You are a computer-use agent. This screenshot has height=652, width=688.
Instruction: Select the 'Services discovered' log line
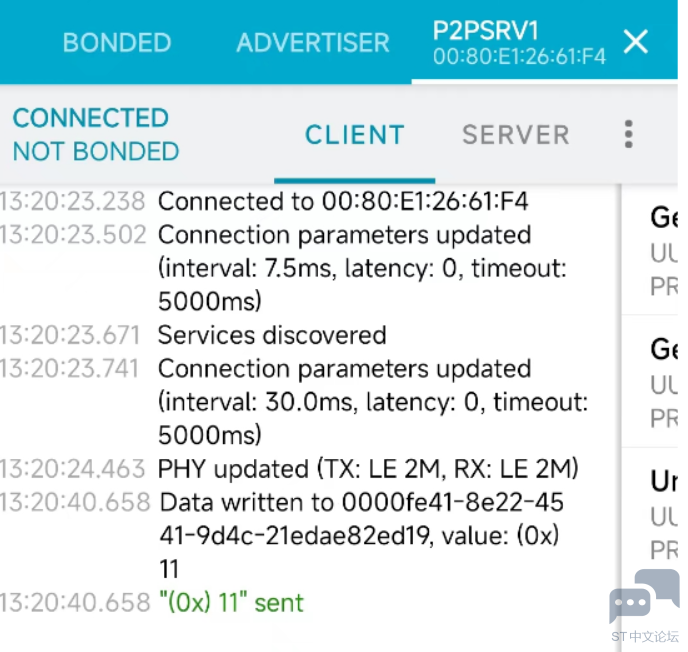pyautogui.click(x=271, y=335)
